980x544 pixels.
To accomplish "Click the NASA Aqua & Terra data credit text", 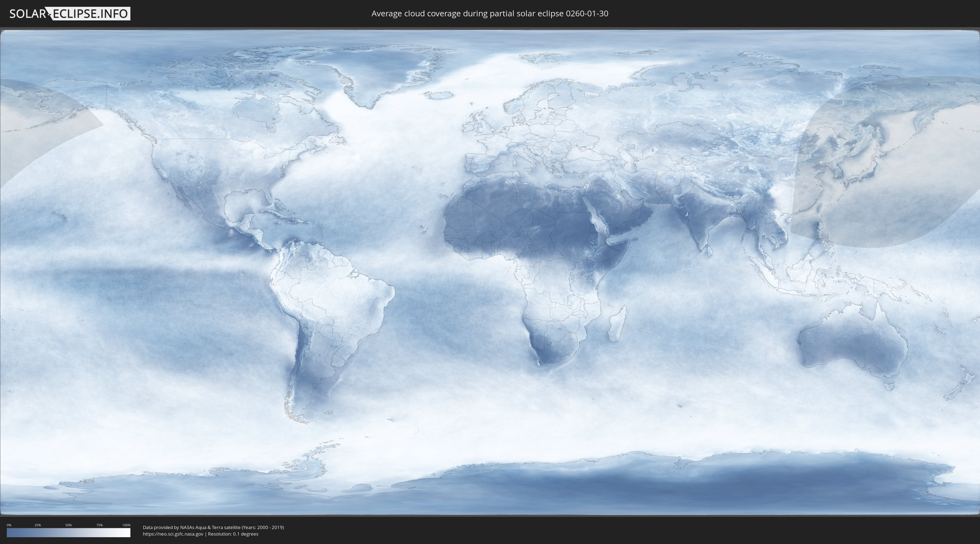I will (213, 527).
